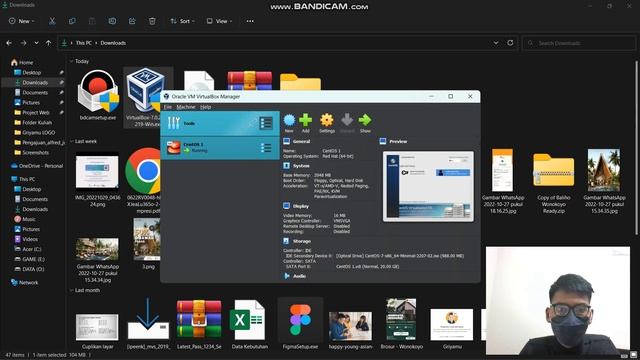
Task: Refresh the Downloads folder
Action: pyautogui.click(x=510, y=43)
